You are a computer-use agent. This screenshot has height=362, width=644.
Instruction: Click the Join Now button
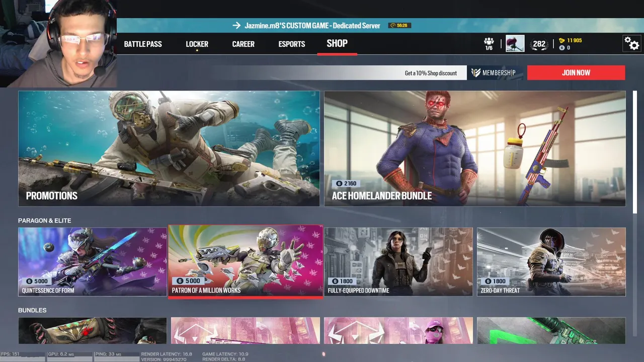tap(576, 72)
